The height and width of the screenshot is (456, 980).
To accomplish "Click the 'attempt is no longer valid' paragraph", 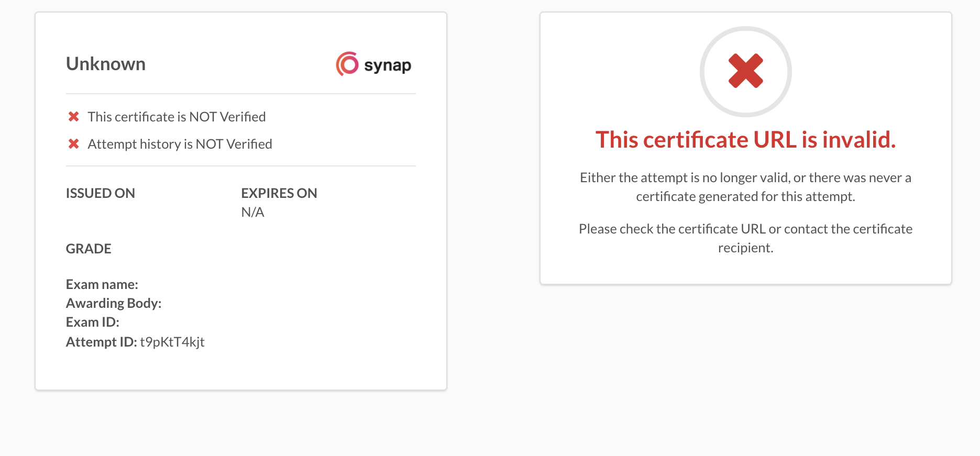I will (x=746, y=187).
